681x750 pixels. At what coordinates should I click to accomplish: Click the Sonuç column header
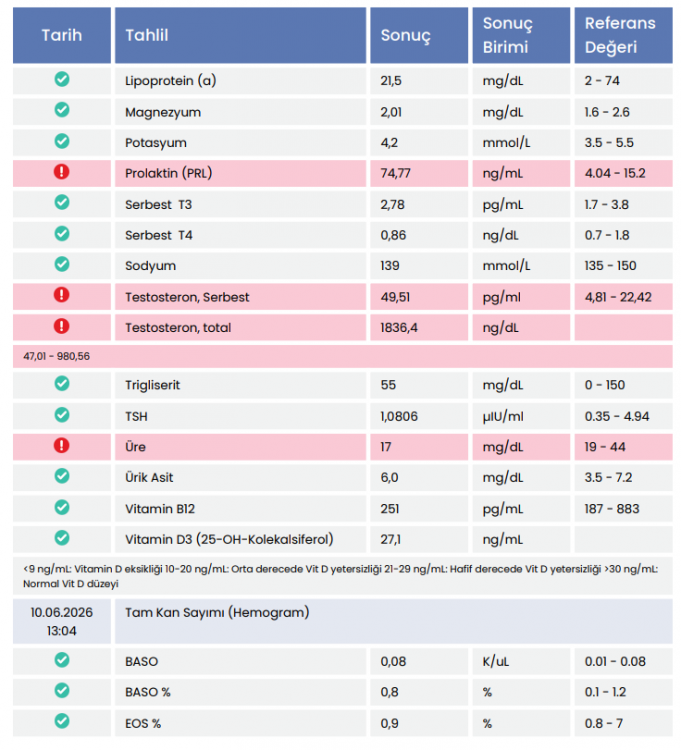tap(419, 35)
